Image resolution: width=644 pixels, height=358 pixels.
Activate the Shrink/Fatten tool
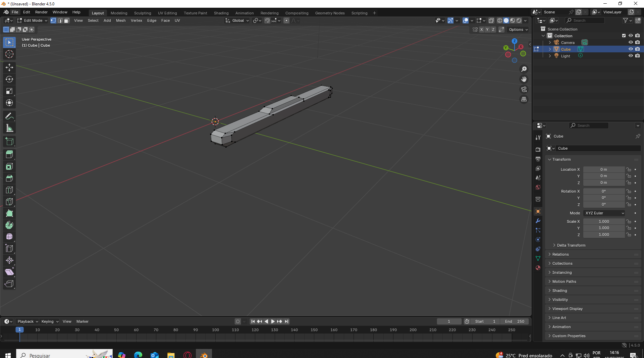coord(9,260)
